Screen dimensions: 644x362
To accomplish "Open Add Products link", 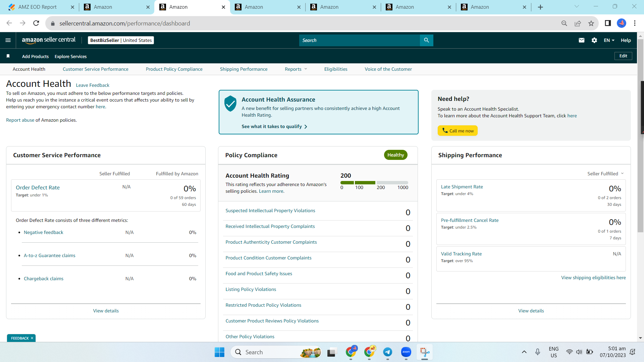I will coord(35,56).
